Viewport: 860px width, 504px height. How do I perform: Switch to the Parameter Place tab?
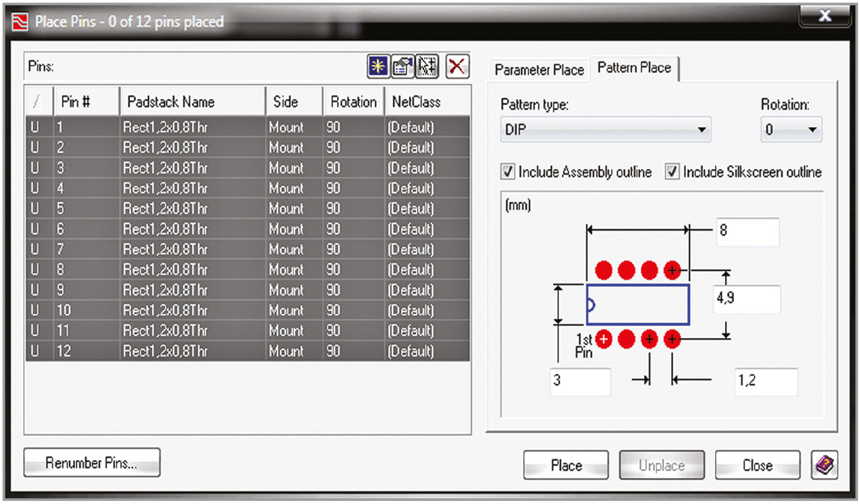coord(539,70)
